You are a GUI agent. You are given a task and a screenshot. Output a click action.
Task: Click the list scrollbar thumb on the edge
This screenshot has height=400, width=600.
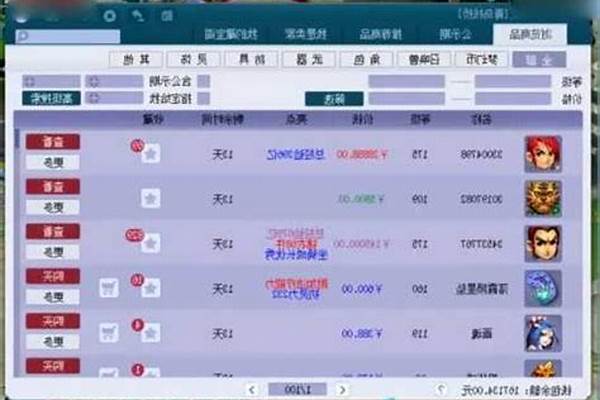(17, 139)
